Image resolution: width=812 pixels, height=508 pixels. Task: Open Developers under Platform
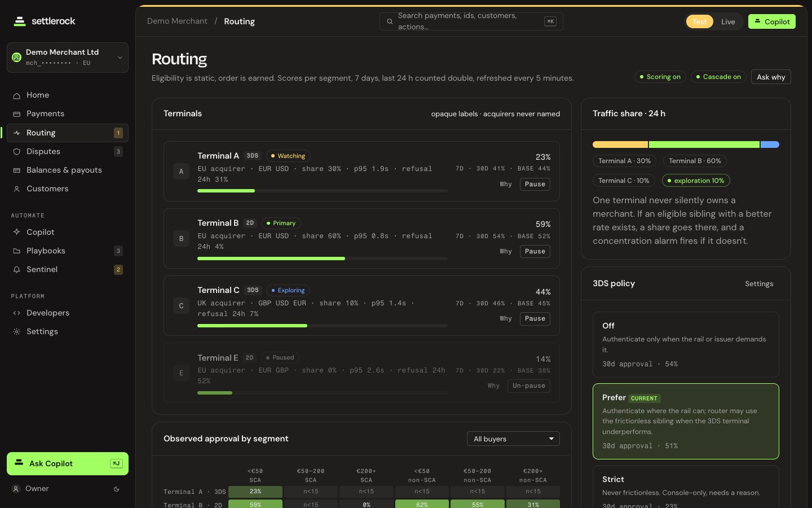68,313
